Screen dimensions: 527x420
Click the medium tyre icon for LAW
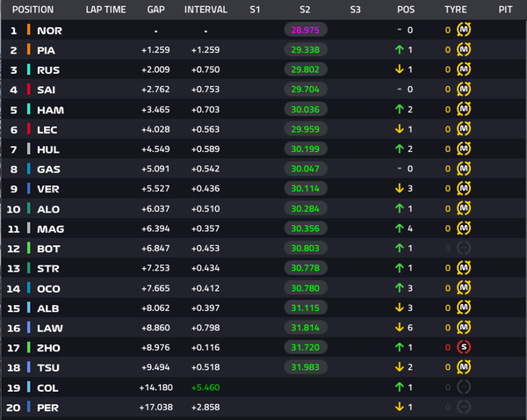pos(464,327)
